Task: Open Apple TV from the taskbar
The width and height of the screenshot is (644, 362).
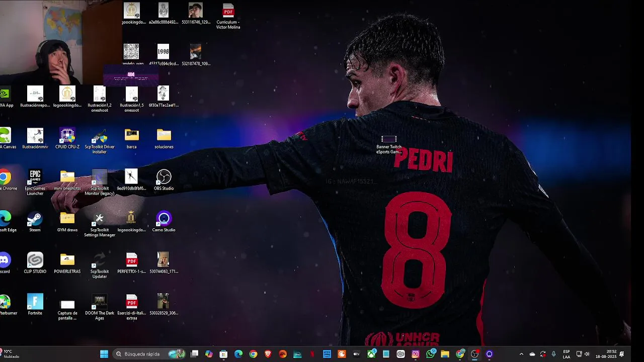Action: 357,354
